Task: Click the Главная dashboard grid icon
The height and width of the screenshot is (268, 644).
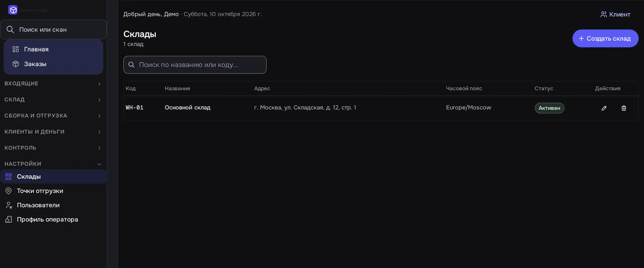Action: [x=16, y=49]
